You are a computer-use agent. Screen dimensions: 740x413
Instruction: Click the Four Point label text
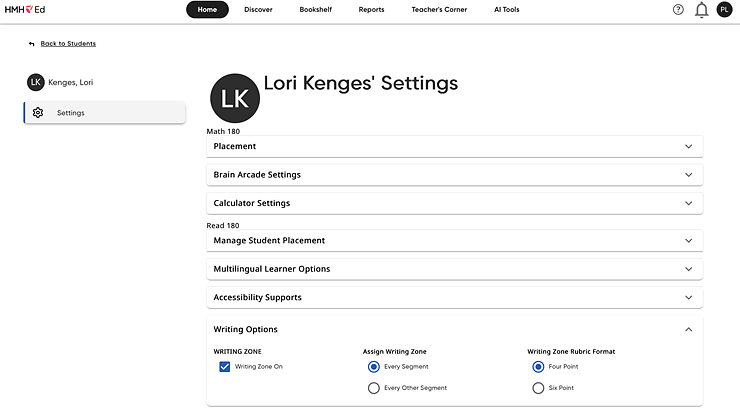[563, 367]
